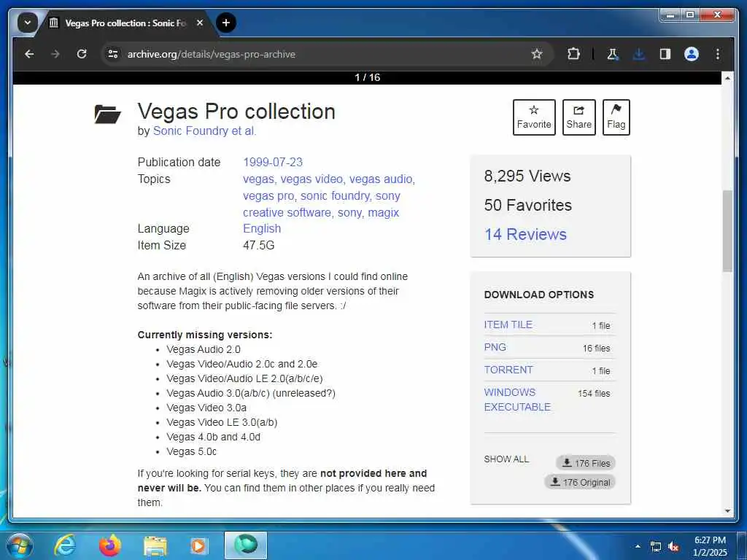Screen dimensions: 747x560
Task: Open a new browser tab
Action: 226,23
